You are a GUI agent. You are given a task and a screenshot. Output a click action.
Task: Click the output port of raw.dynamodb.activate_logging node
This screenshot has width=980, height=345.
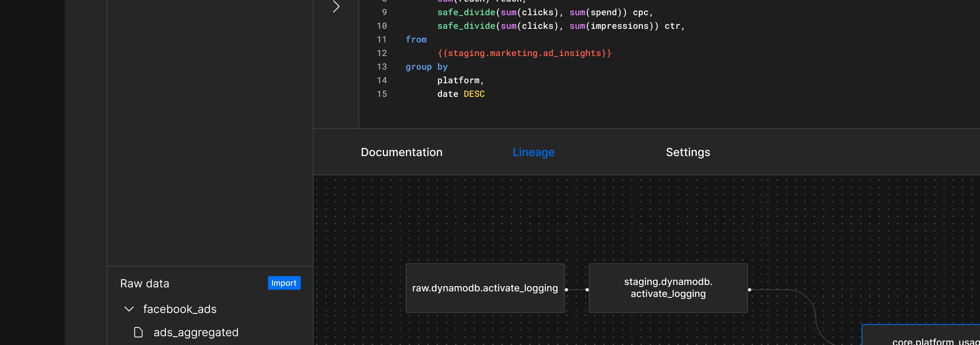point(566,289)
